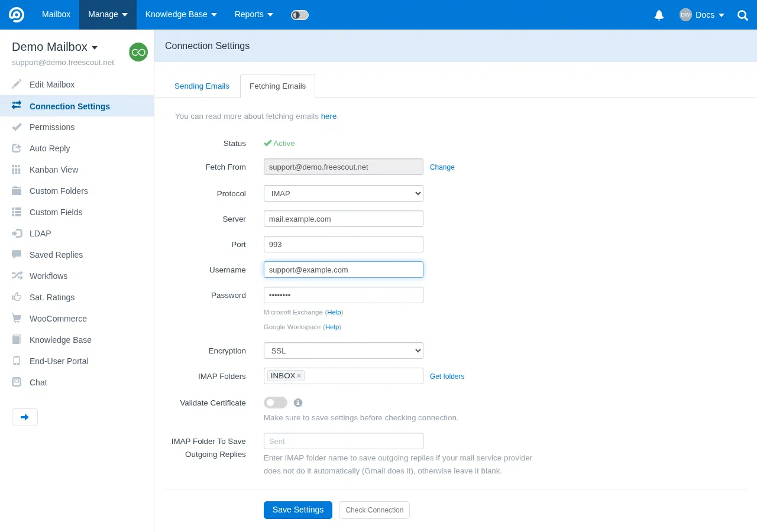Click the Check Connection button
The image size is (757, 532).
pos(374,510)
